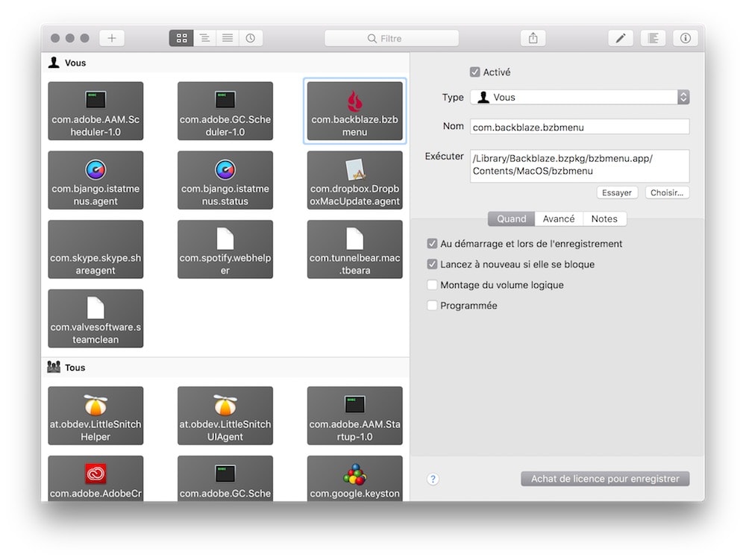746x560 pixels.
Task: Toggle Au démarrage et lors de l'enregistrement
Action: (432, 244)
